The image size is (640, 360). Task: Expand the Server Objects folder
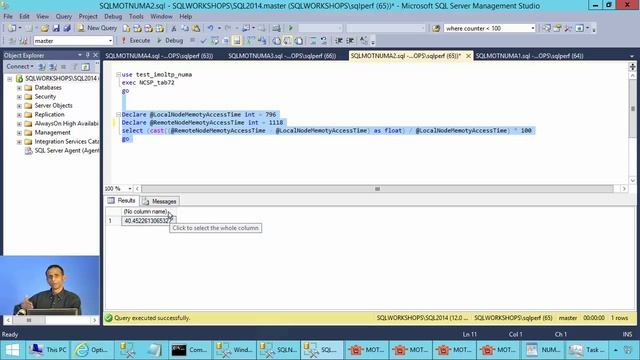19,106
